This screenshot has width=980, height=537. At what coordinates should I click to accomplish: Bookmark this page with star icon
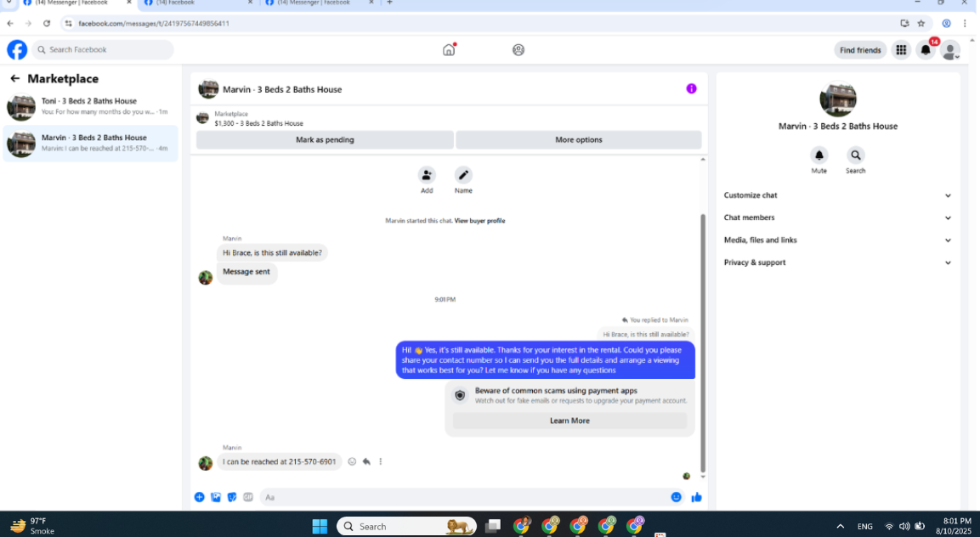point(921,23)
